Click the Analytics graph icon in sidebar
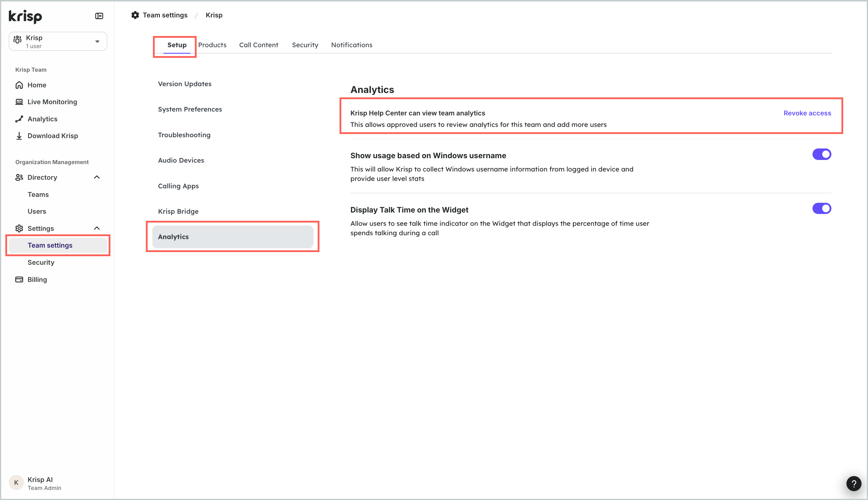The width and height of the screenshot is (868, 500). click(19, 119)
